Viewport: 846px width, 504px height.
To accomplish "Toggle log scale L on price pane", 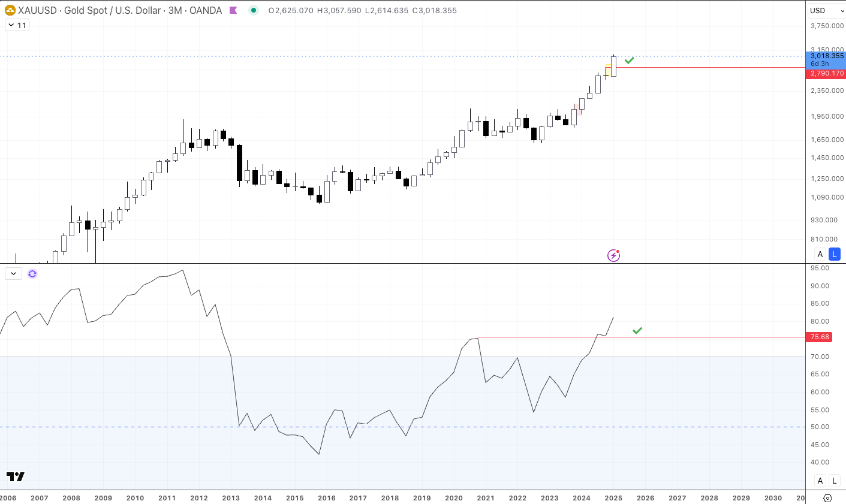I will pyautogui.click(x=834, y=254).
